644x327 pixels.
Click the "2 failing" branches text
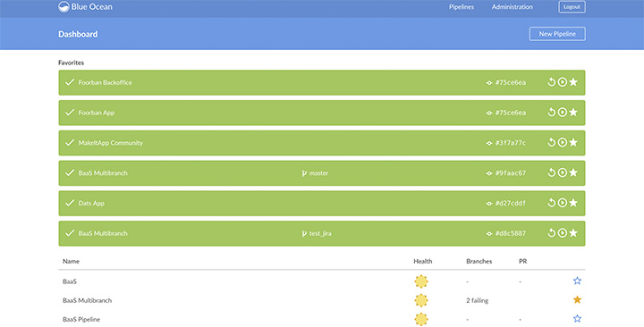pyautogui.click(x=478, y=300)
